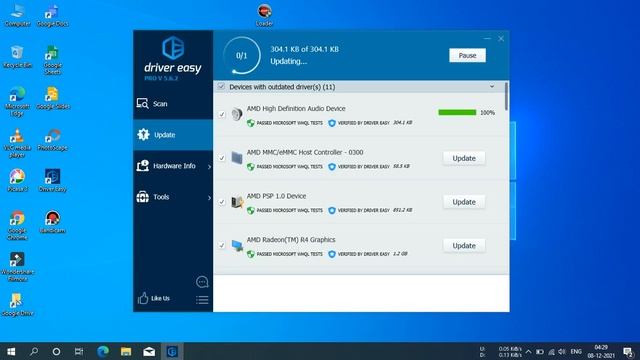Click Verified by Driver Easy badge on AMD PSP row
The width and height of the screenshot is (640, 360).
pos(359,210)
